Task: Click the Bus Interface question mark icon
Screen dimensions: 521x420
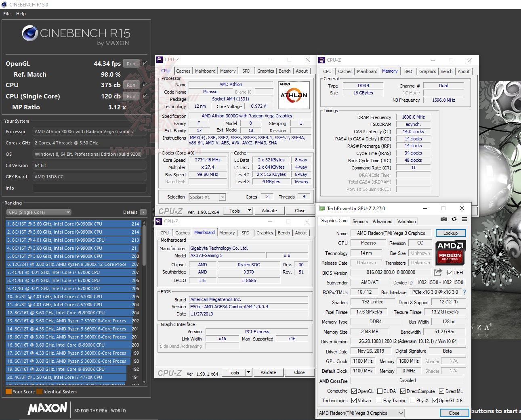Action: 464,292
